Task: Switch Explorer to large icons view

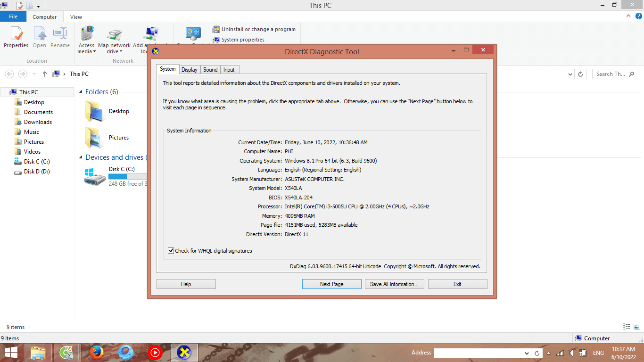Action: 636,327
